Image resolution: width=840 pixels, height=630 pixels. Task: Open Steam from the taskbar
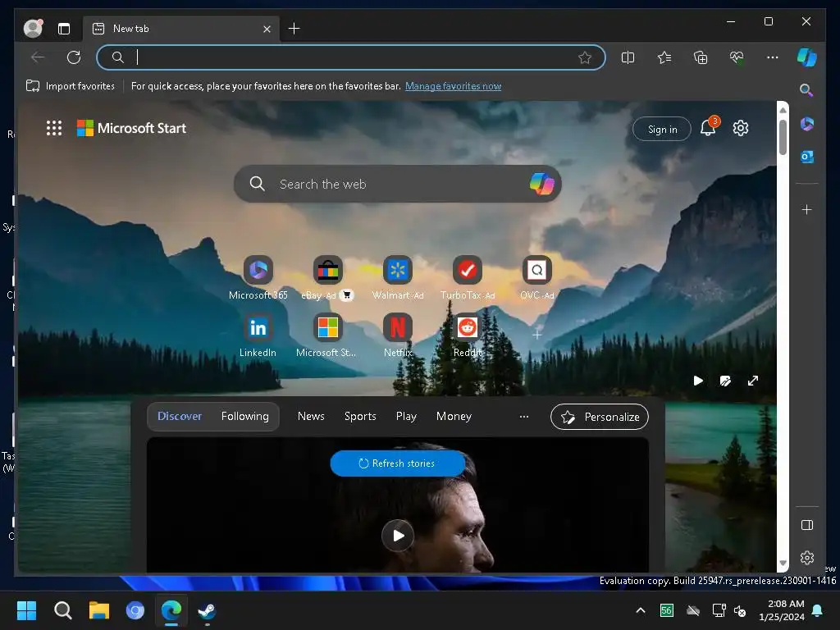click(x=208, y=610)
